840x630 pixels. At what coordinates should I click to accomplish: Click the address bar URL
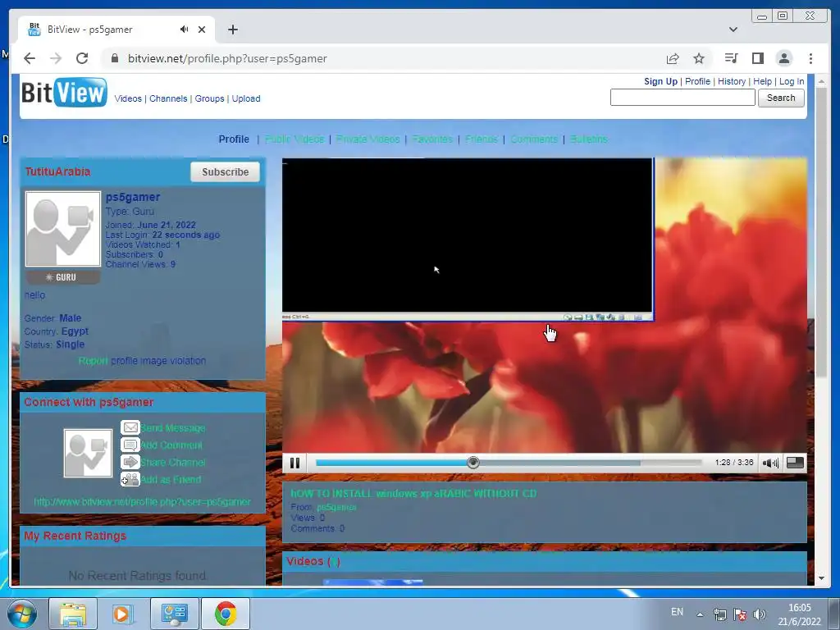pos(227,58)
